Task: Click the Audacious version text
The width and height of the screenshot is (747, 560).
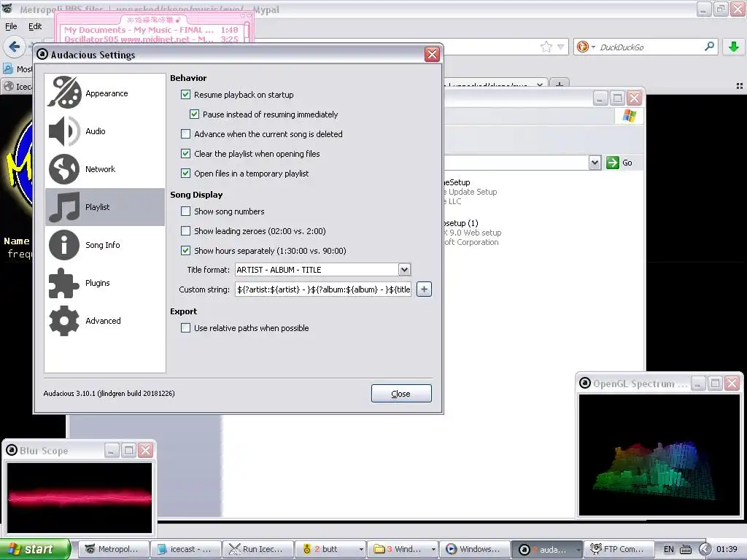Action: [x=109, y=393]
